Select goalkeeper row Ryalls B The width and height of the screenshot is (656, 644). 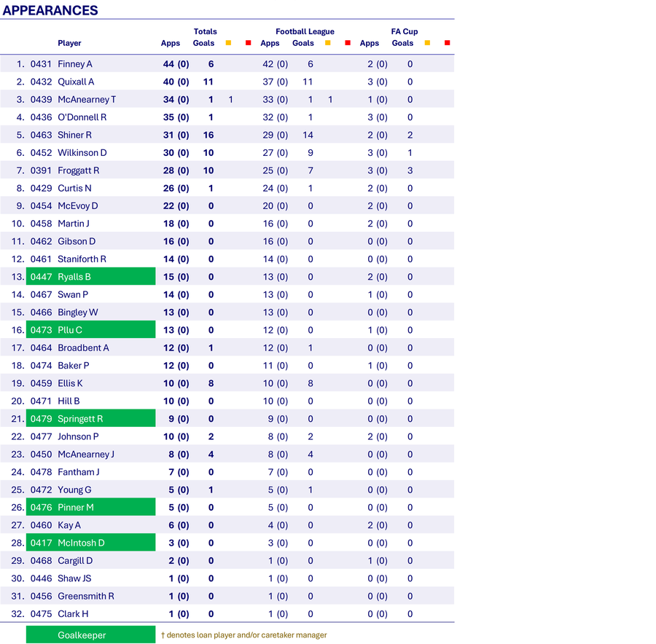tap(91, 276)
